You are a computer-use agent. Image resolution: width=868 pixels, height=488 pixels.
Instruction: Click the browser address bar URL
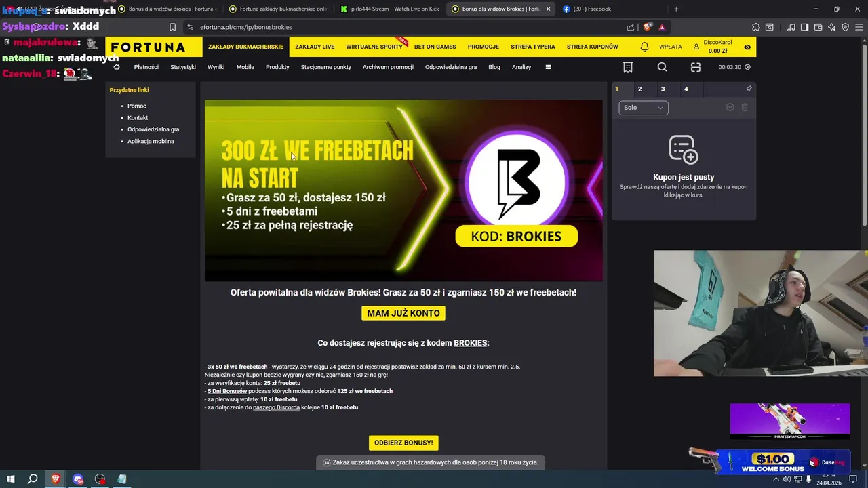click(x=245, y=27)
